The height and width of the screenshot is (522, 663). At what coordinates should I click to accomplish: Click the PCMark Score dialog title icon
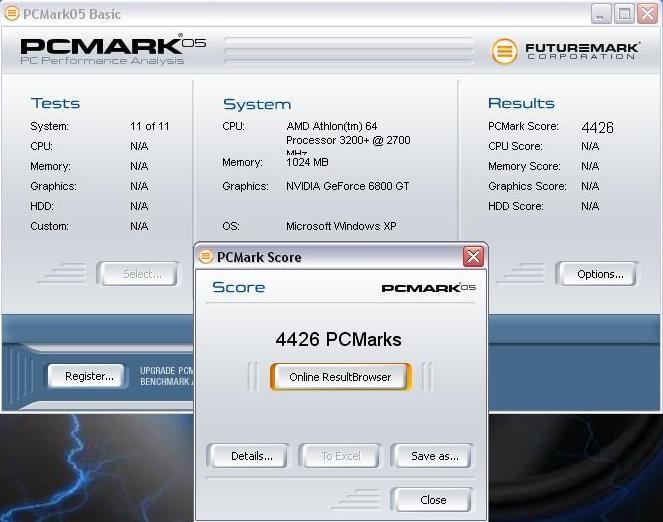206,256
